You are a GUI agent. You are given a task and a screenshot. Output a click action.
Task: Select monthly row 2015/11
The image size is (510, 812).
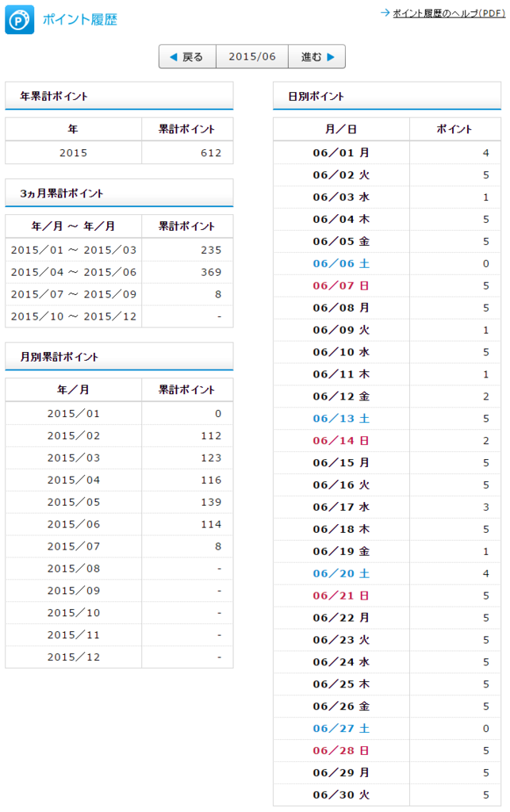pyautogui.click(x=119, y=635)
